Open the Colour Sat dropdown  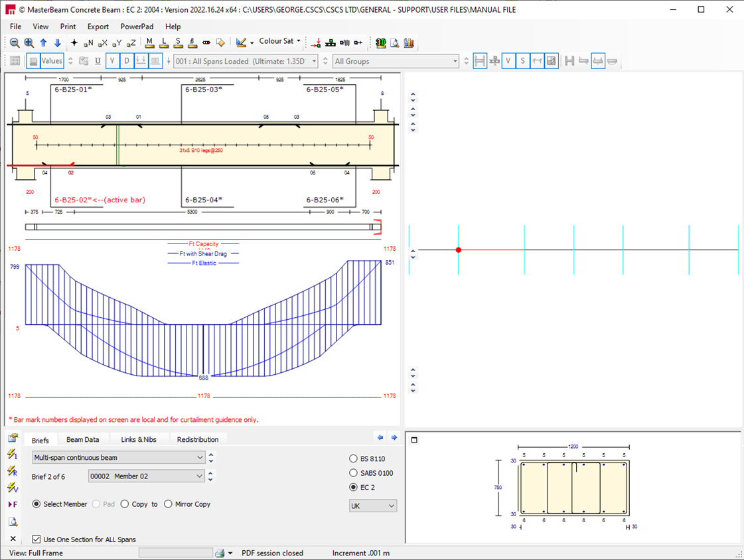pos(280,41)
